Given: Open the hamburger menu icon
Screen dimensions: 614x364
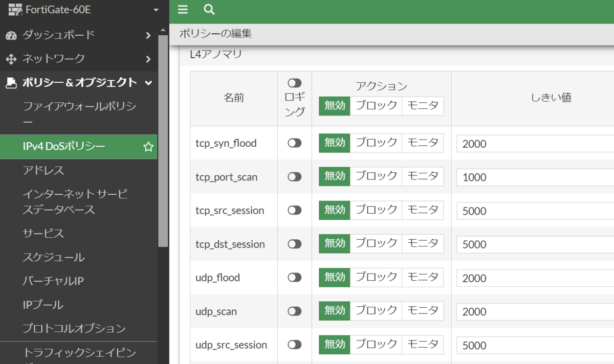Looking at the screenshot, I should (x=182, y=10).
